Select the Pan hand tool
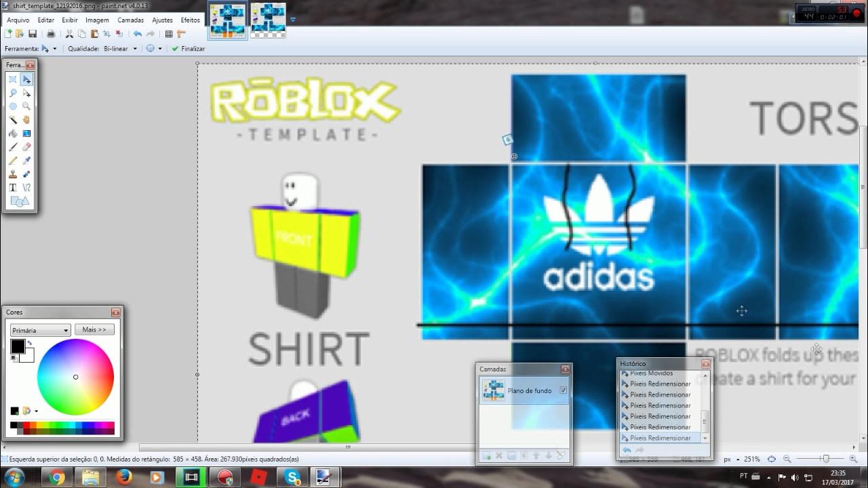Screen dimensions: 868x488 pos(26,120)
